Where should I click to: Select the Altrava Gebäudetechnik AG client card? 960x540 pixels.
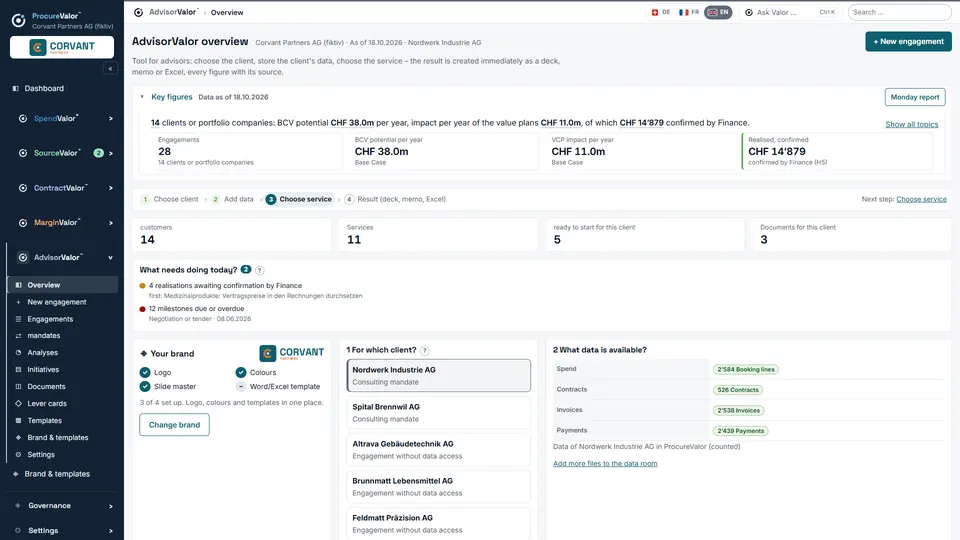tap(438, 449)
